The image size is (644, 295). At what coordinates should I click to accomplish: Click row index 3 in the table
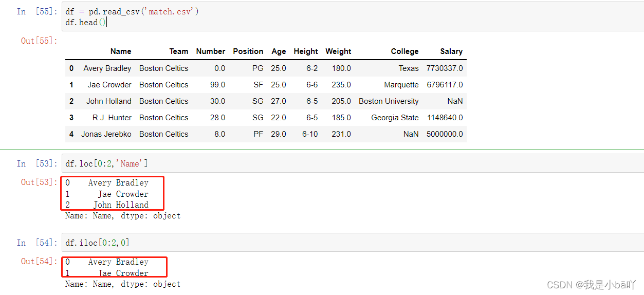pos(71,118)
